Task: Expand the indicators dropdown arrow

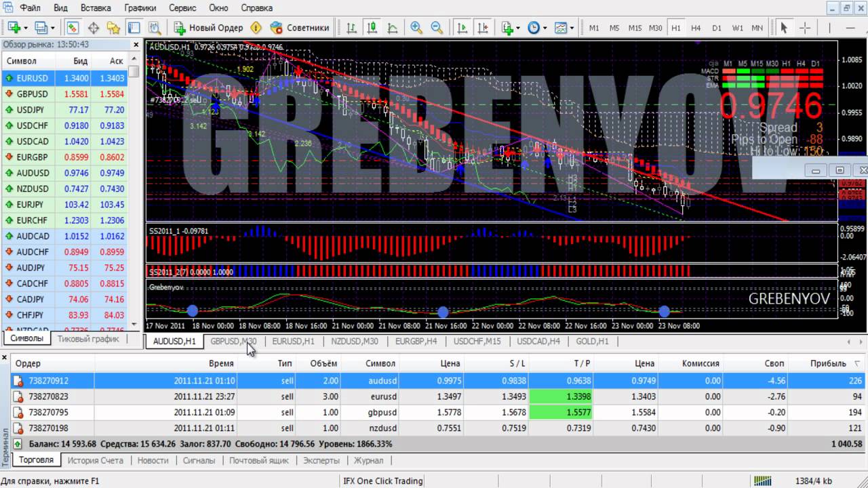Action: 517,28
